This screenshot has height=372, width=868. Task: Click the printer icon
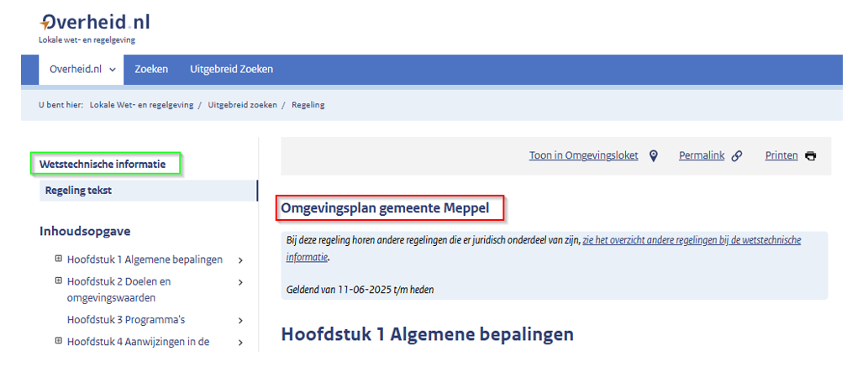coord(810,155)
